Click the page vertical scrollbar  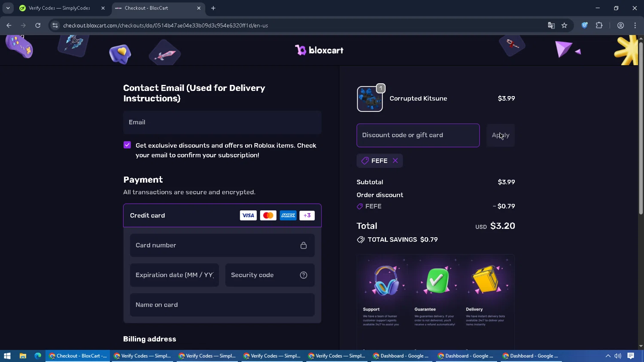pos(641,129)
